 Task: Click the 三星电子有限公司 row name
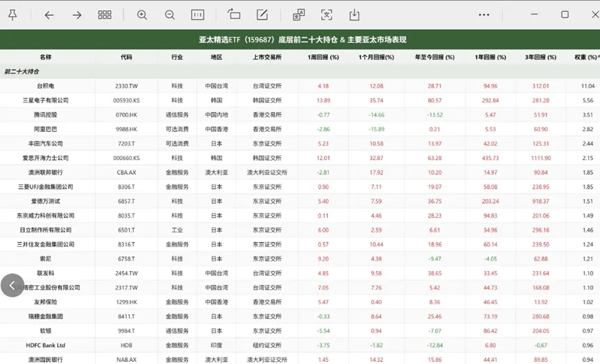[46, 100]
